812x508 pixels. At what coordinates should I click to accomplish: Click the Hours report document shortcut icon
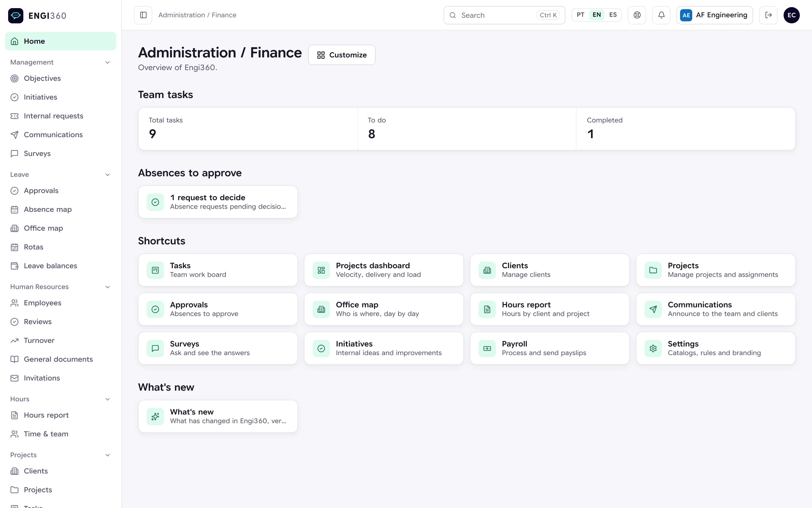487,309
